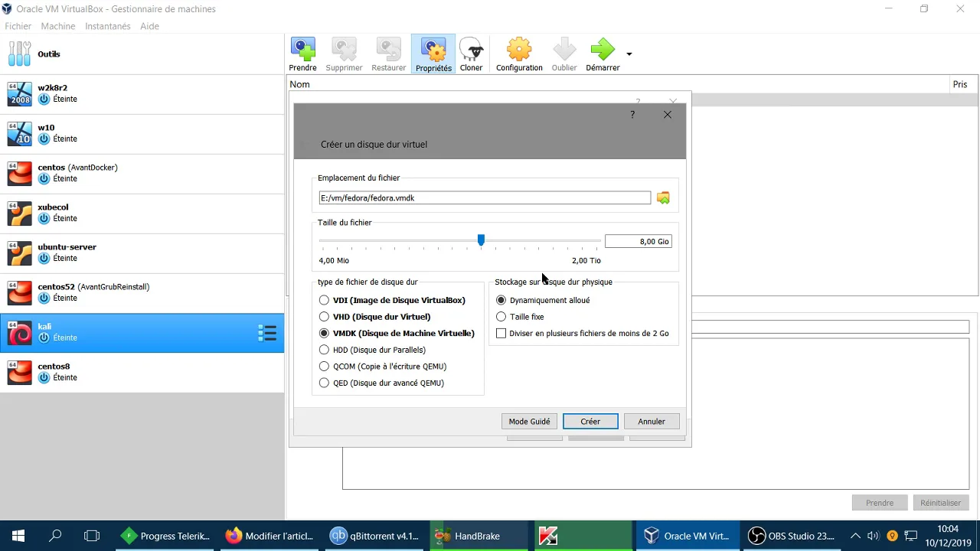The height and width of the screenshot is (551, 980).
Task: Click the Pris column header
Action: (x=963, y=84)
